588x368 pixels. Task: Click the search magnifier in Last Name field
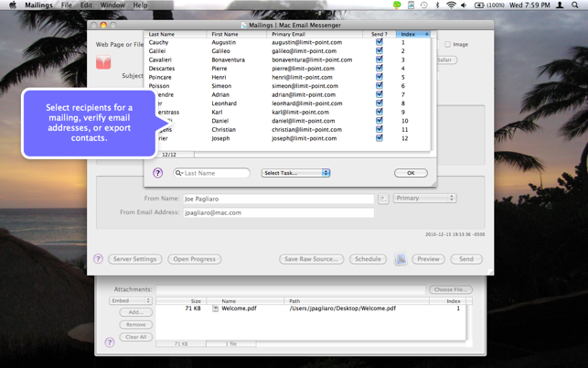click(178, 173)
